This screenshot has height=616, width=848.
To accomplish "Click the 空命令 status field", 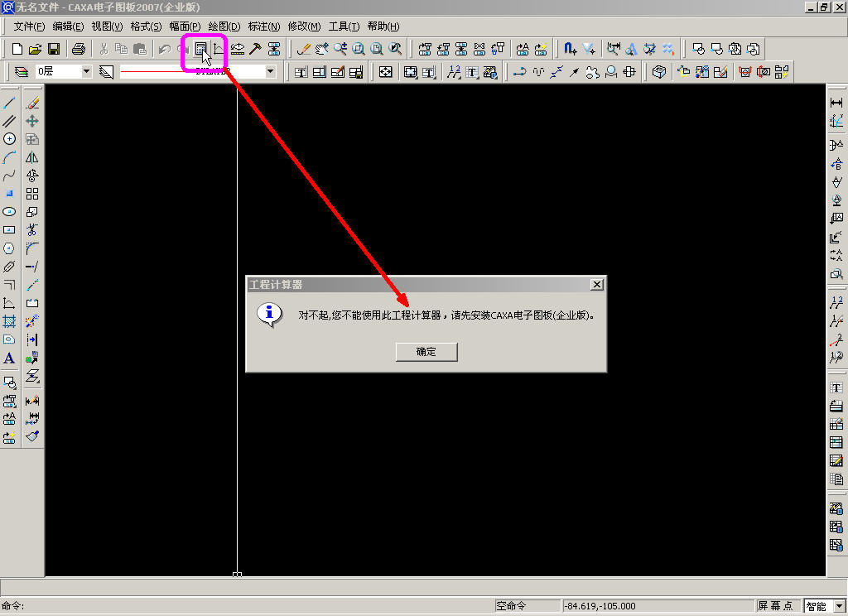I will tap(528, 606).
